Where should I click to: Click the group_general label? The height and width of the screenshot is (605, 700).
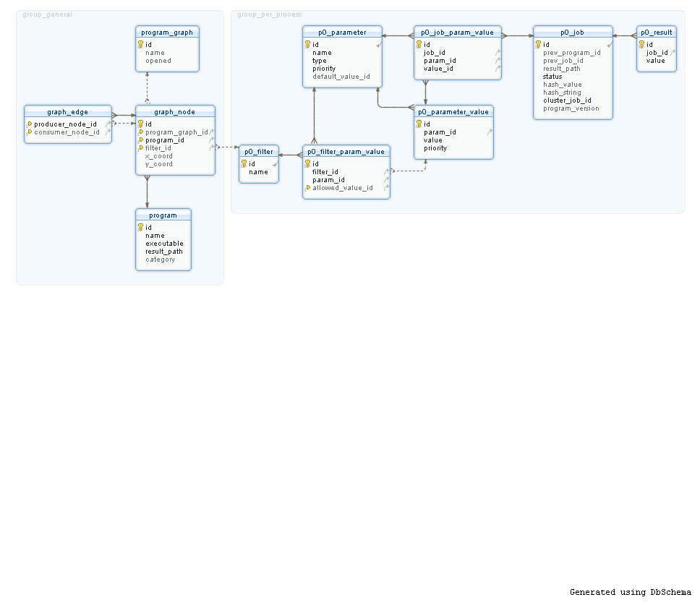pos(48,14)
